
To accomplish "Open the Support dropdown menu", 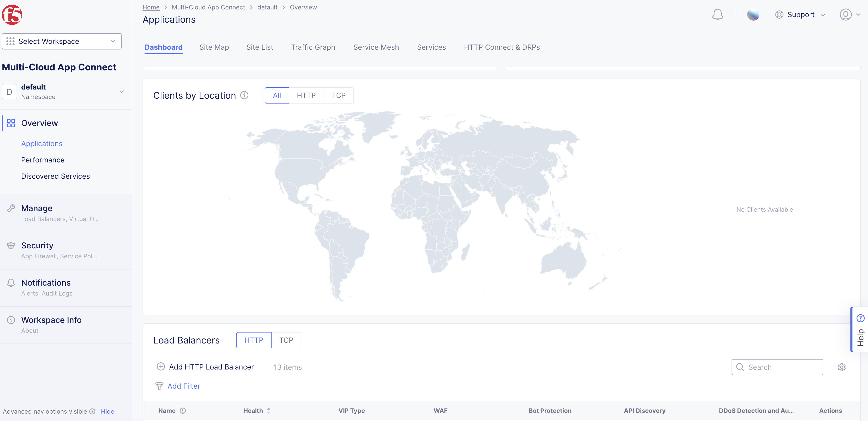I will [x=800, y=15].
